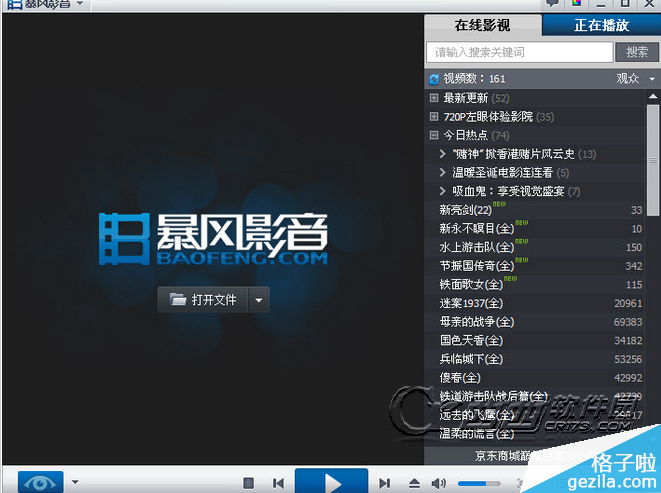The width and height of the screenshot is (661, 493).
Task: Select 新永不瞑目(全) in the list
Action: (535, 228)
